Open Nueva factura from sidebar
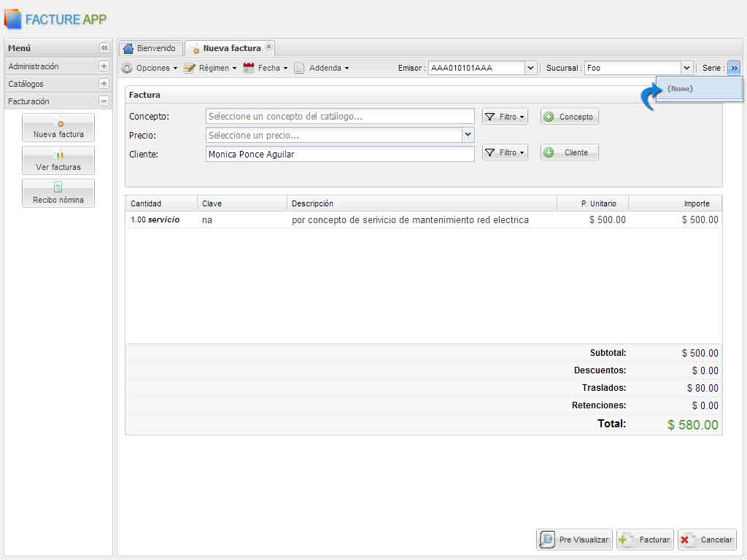The image size is (747, 560). click(x=58, y=128)
